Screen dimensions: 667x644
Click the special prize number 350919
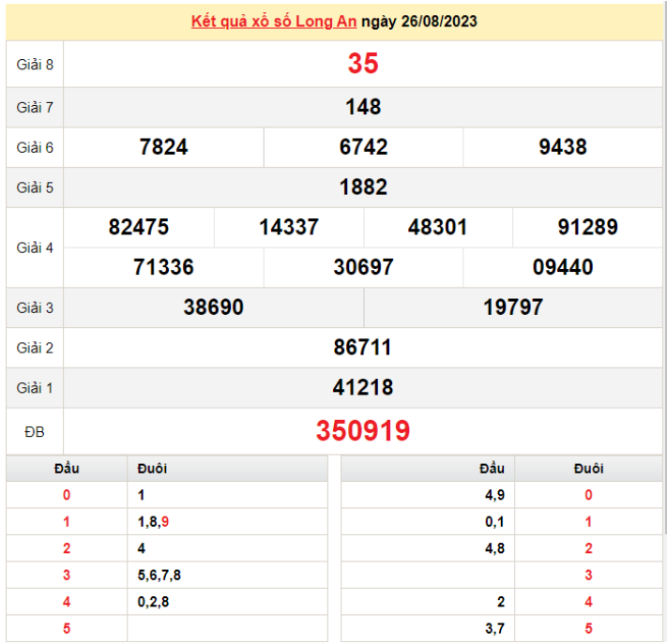(x=363, y=430)
